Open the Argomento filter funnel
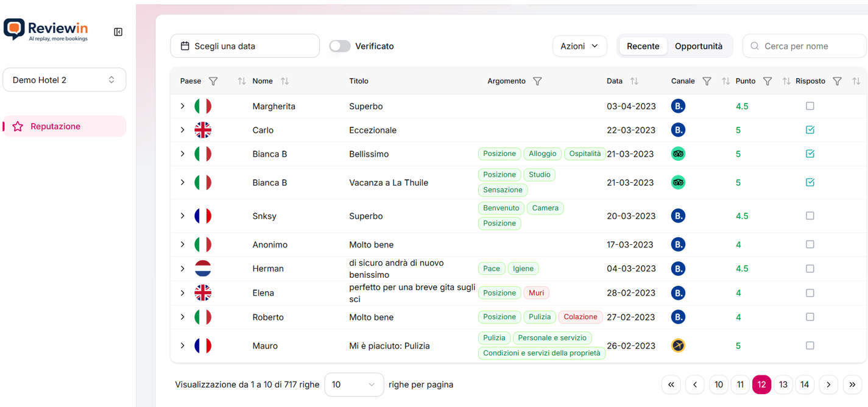The image size is (868, 407). [537, 81]
